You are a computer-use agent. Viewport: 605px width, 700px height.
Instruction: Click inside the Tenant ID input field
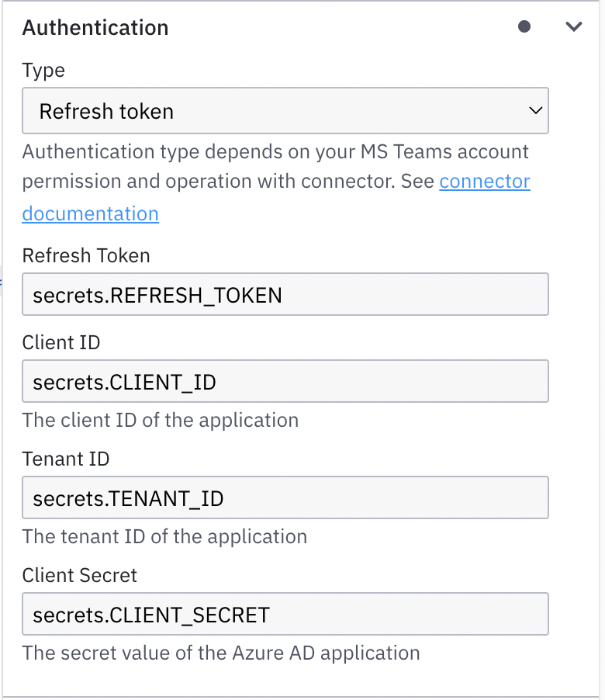pos(285,497)
